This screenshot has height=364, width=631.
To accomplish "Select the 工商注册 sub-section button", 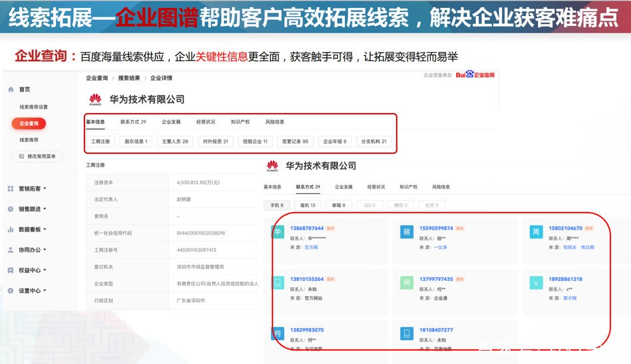I will click(x=100, y=141).
